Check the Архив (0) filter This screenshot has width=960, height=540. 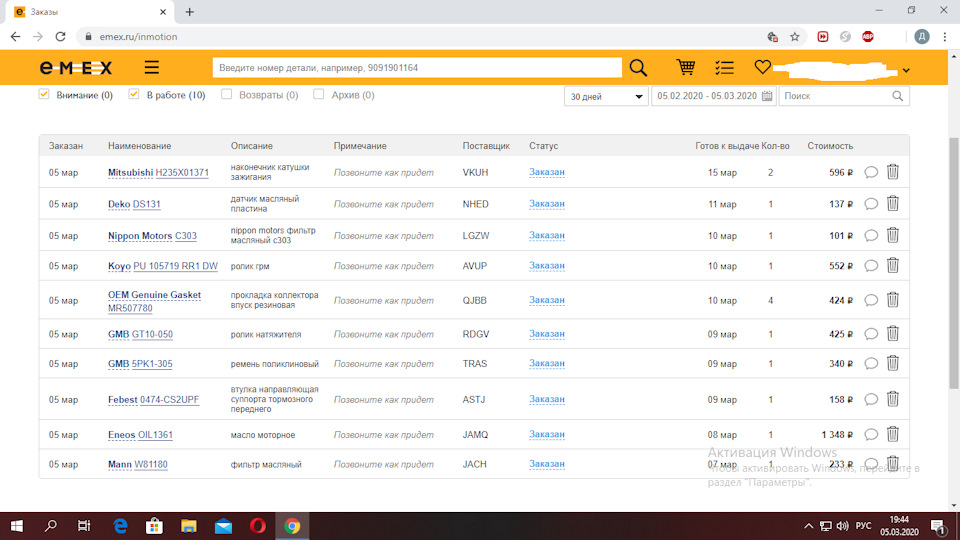pyautogui.click(x=318, y=94)
